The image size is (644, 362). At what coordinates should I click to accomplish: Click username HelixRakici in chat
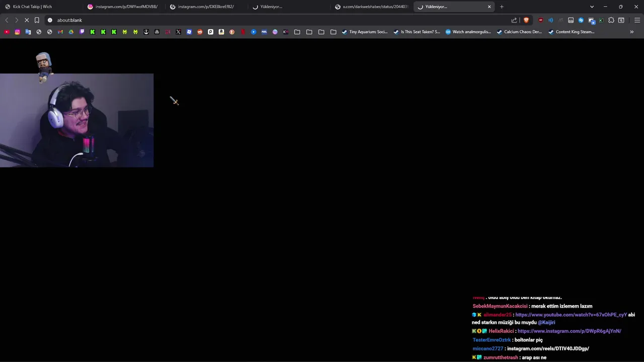pos(501,331)
